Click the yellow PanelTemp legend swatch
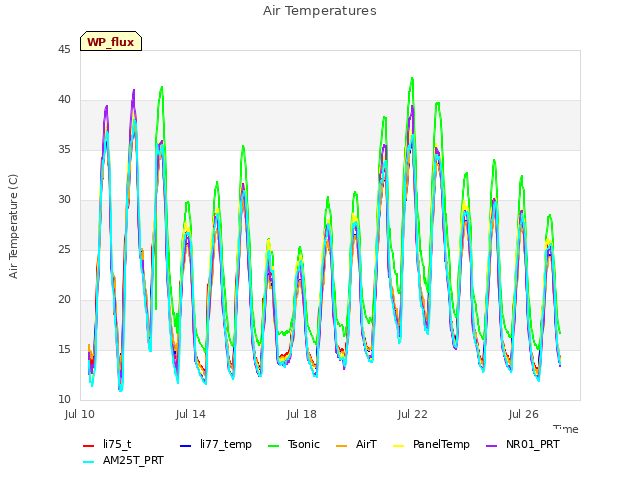This screenshot has width=640, height=480. click(x=398, y=446)
